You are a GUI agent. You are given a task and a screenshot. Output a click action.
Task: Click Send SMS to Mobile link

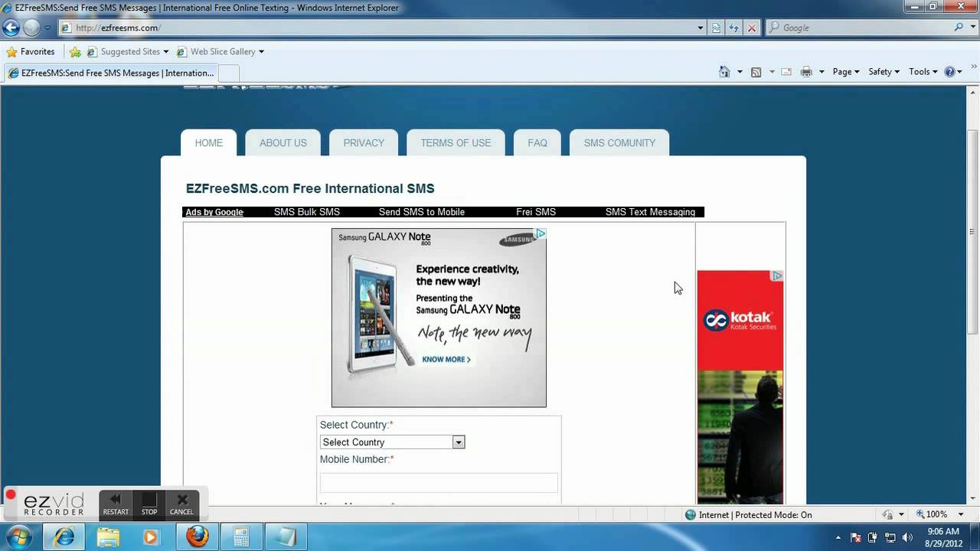(422, 212)
